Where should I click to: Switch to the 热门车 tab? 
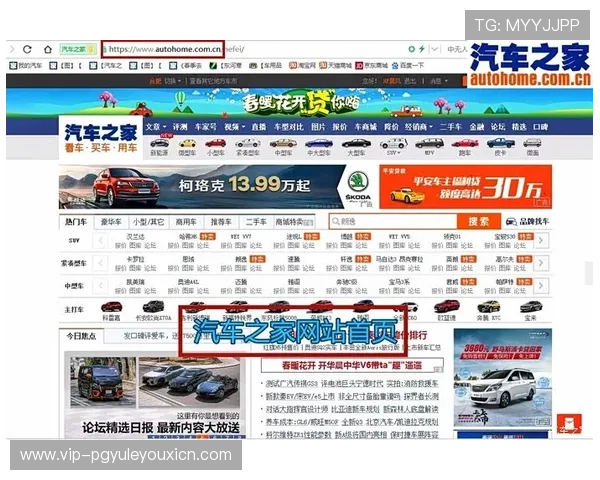(76, 222)
